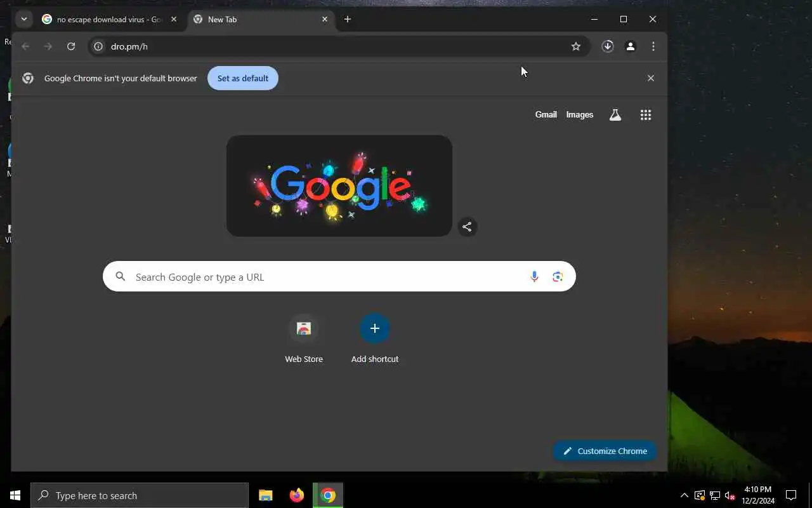Click the magnifier icon in the search box
The image size is (812, 508).
pos(121,277)
